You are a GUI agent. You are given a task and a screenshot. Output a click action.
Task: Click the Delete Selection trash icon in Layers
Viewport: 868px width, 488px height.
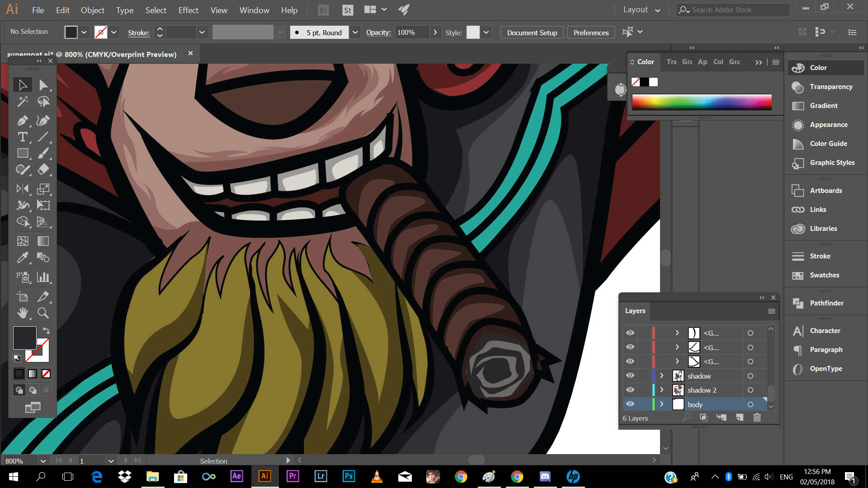757,418
